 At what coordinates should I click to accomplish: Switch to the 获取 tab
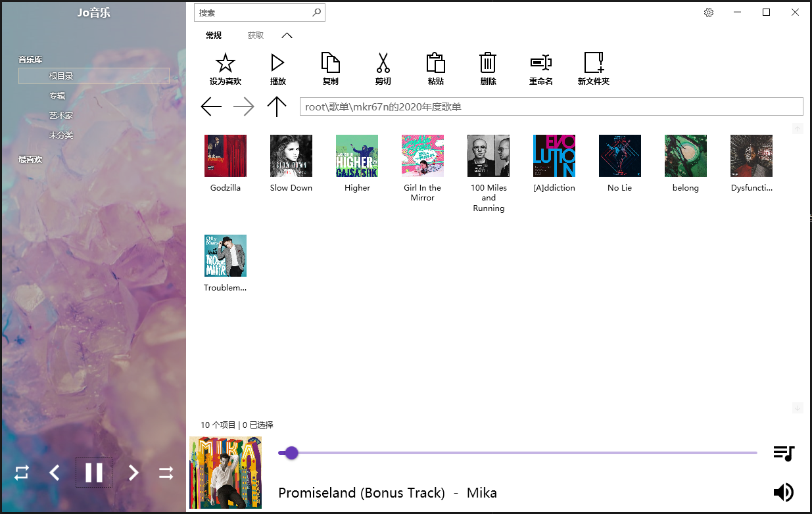tap(256, 35)
